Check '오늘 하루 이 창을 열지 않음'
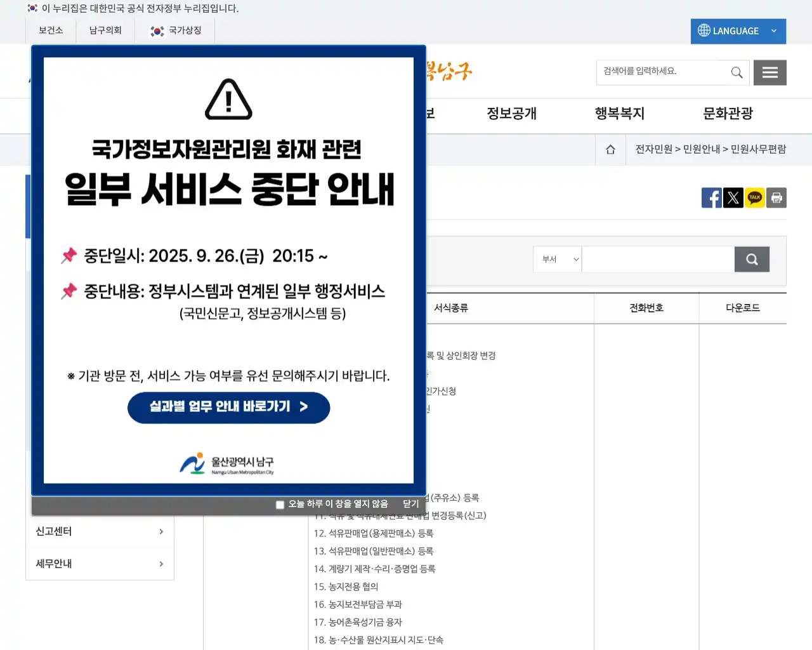812x650 pixels. point(280,505)
